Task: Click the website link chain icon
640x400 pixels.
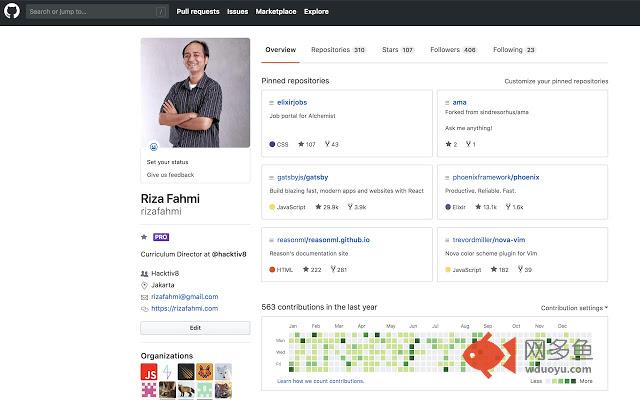Action: pos(144,309)
